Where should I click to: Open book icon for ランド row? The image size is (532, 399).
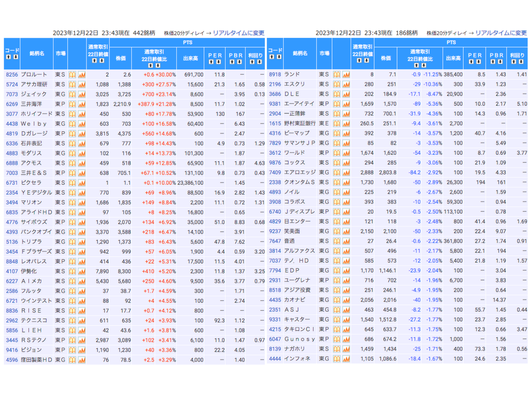pyautogui.click(x=337, y=75)
